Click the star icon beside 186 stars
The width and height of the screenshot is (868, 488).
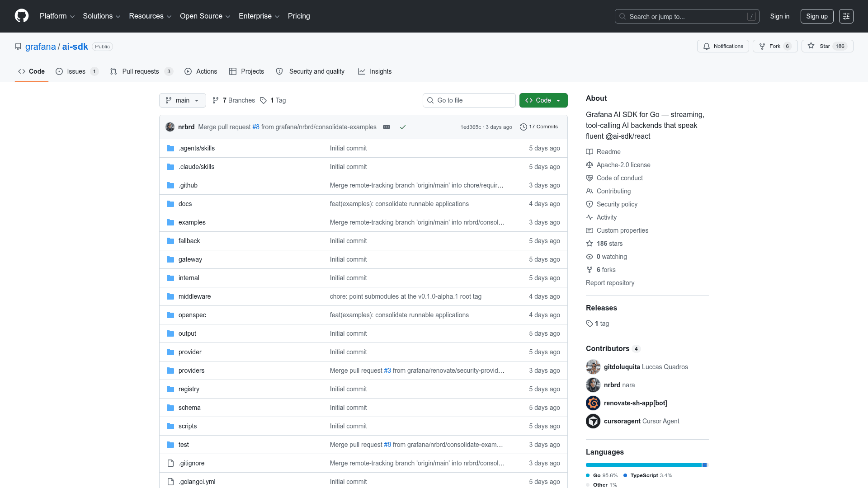click(x=590, y=244)
